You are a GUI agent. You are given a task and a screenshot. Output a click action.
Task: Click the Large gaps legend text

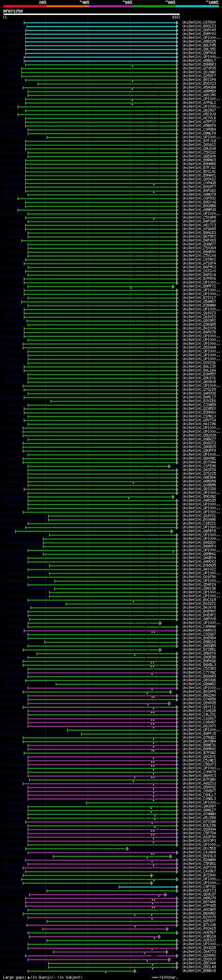tap(43, 977)
